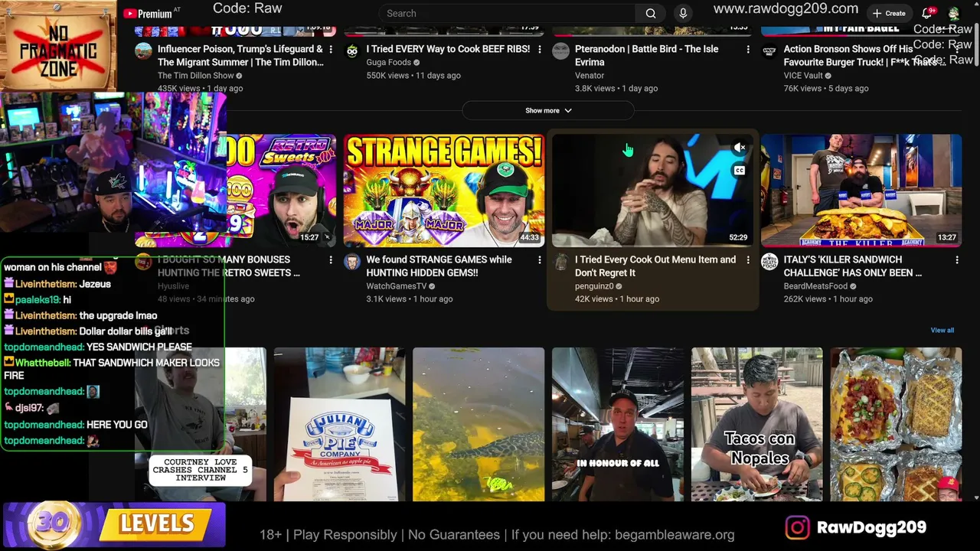Expand the Show more section

click(x=548, y=111)
